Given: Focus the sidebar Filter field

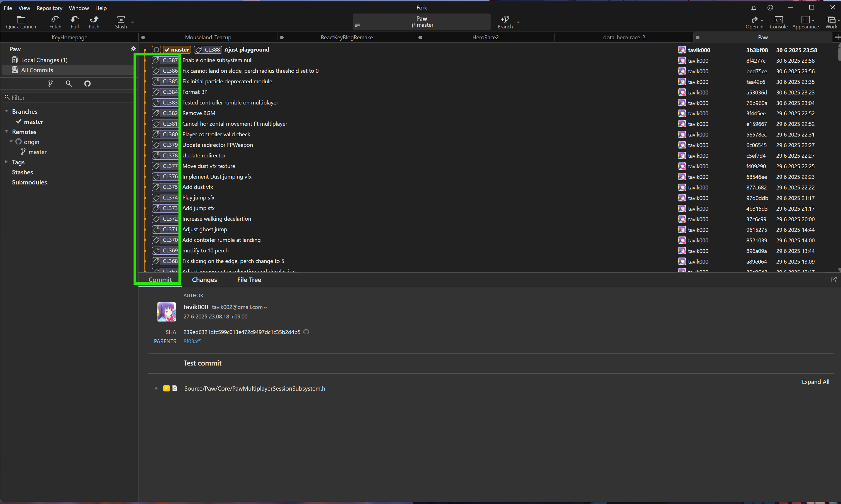Looking at the screenshot, I should click(68, 98).
